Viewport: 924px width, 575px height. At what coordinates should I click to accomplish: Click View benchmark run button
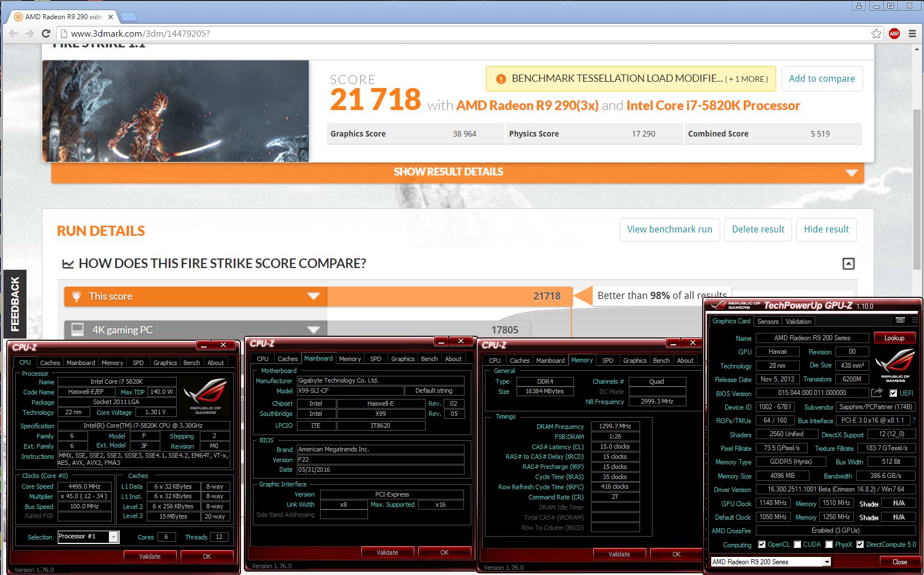[669, 230]
